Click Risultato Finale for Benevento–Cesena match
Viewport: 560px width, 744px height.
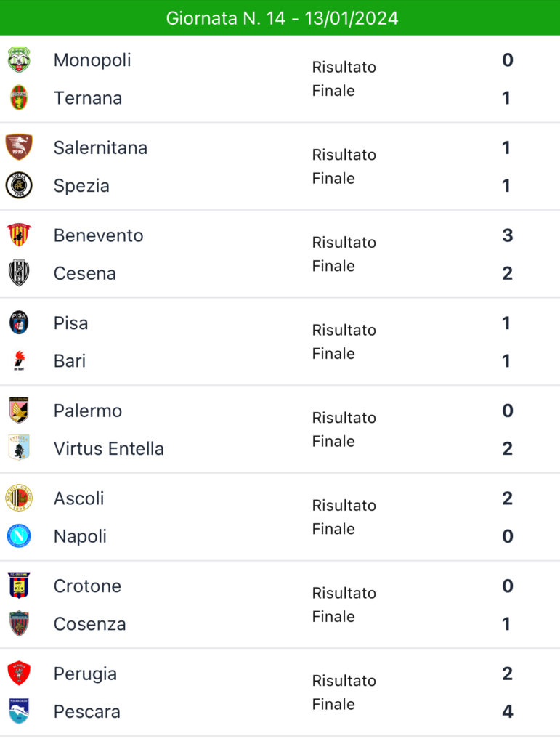tap(344, 254)
